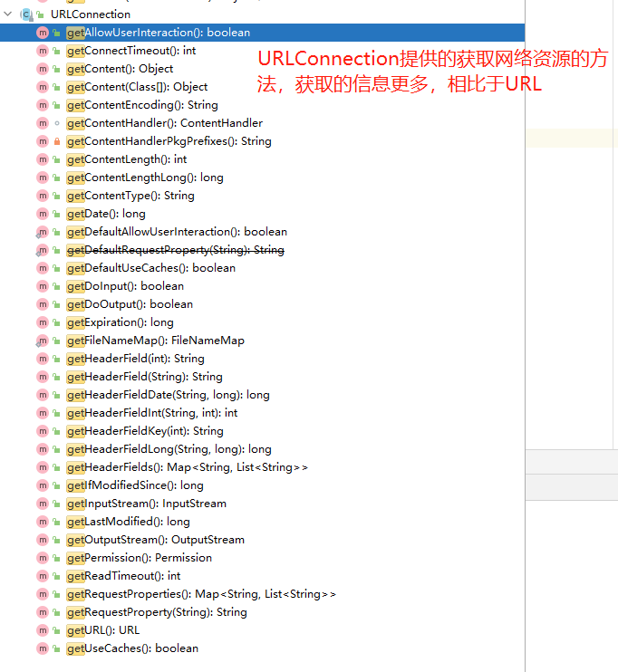The height and width of the screenshot is (672, 618).
Task: Select getContentType(): String
Action: click(x=130, y=196)
